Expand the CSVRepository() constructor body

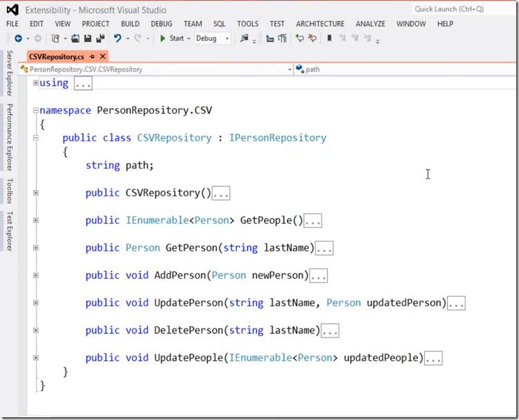36,193
